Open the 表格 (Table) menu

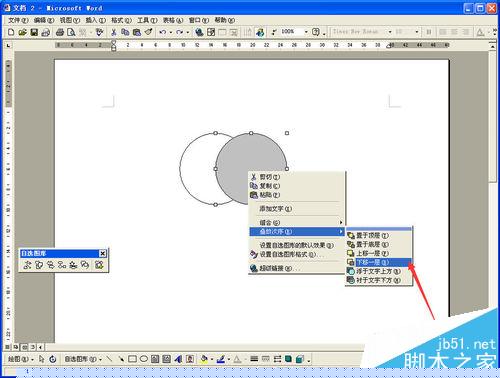[x=173, y=20]
